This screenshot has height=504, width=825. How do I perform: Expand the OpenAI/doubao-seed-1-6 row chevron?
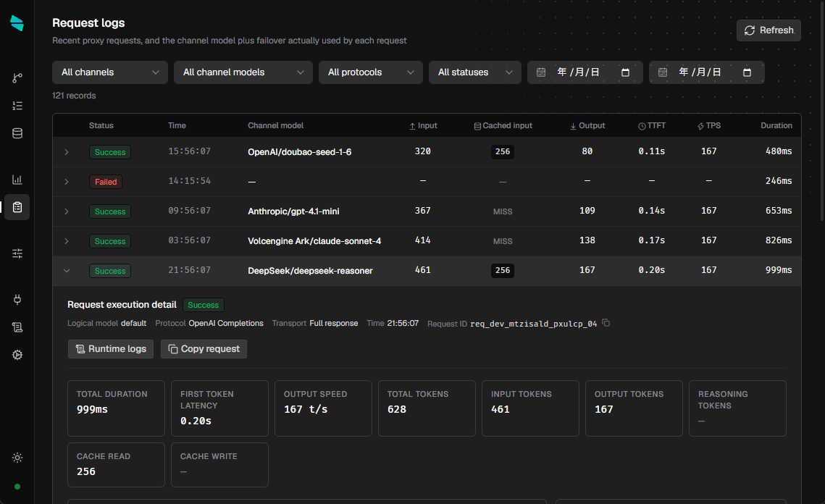tap(67, 152)
